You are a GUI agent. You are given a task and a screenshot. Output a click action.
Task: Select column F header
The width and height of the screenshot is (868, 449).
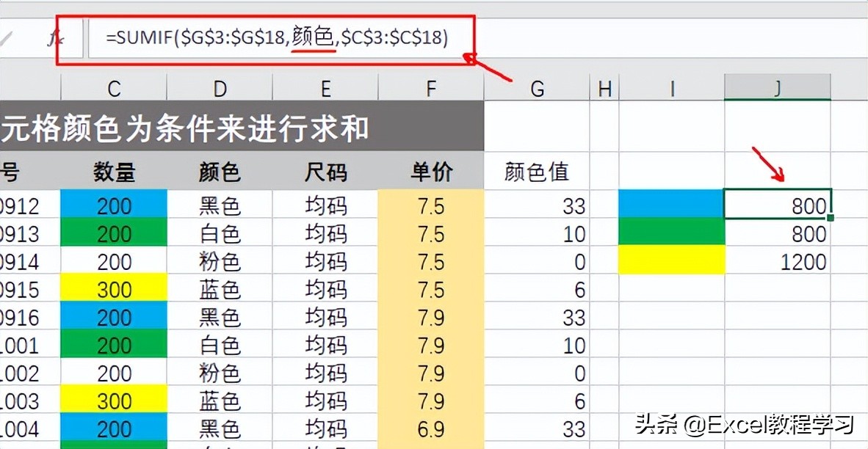431,88
